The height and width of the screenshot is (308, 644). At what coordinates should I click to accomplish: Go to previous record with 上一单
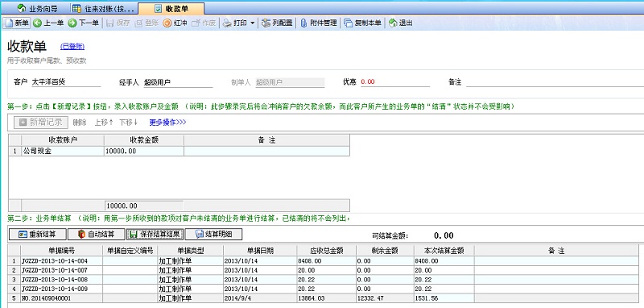[x=48, y=23]
